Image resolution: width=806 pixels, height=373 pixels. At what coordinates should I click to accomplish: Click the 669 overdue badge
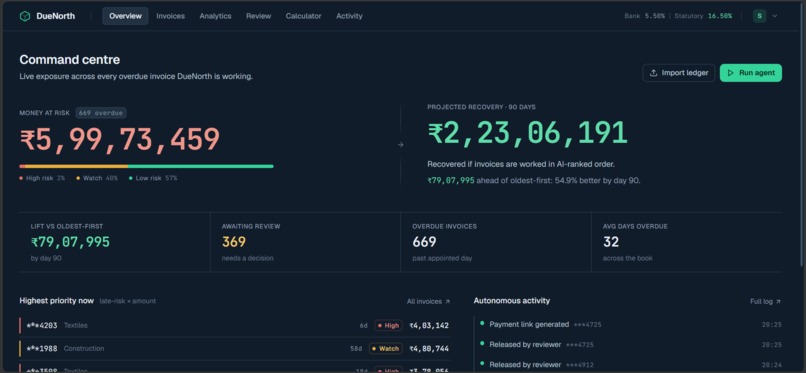[x=101, y=113]
